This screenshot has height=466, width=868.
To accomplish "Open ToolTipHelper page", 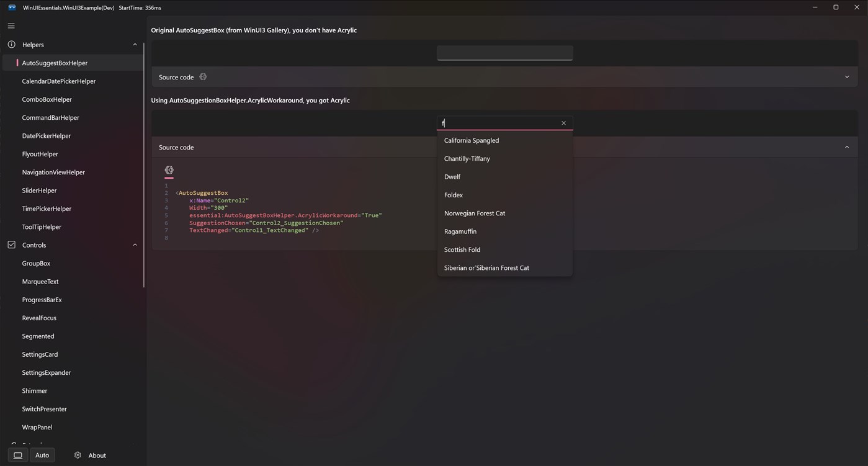I will pos(73,227).
